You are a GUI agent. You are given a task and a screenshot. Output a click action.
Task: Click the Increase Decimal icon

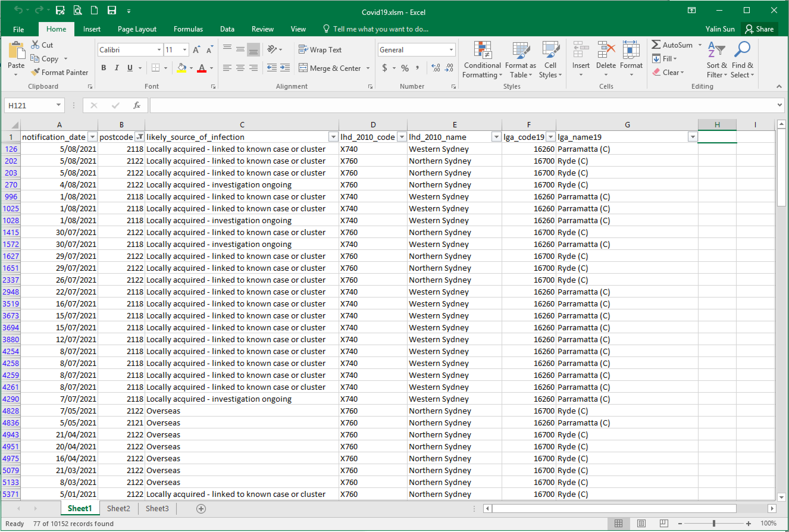(x=436, y=68)
